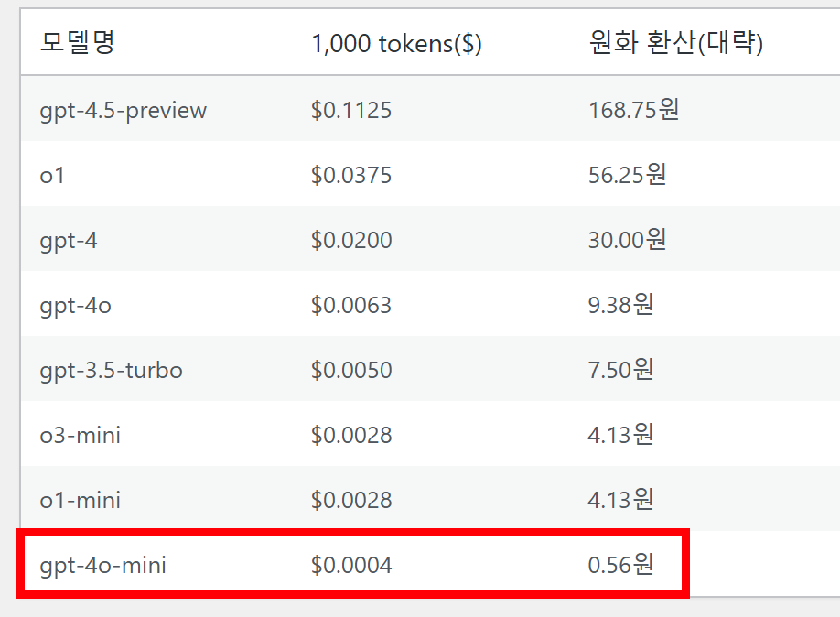Click the $0.1125 price cell
840x617 pixels.
(351, 110)
